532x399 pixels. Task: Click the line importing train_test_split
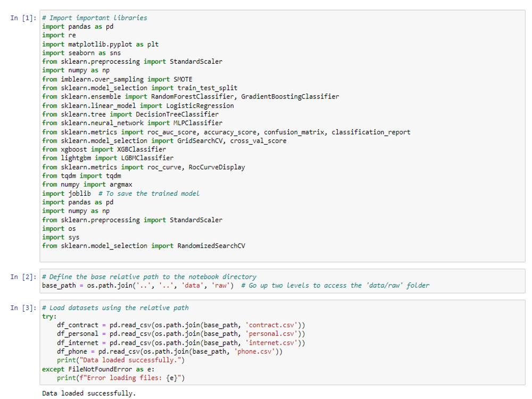point(140,88)
